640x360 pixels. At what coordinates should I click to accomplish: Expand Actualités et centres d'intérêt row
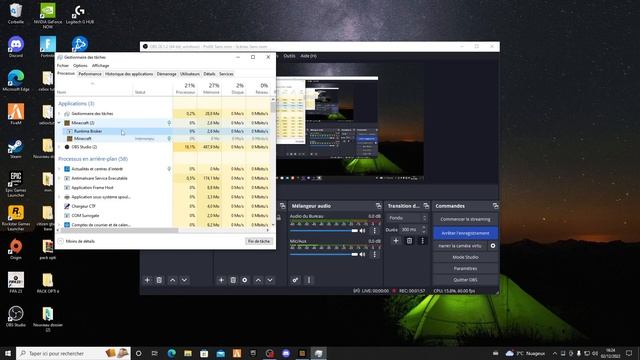[x=59, y=169]
